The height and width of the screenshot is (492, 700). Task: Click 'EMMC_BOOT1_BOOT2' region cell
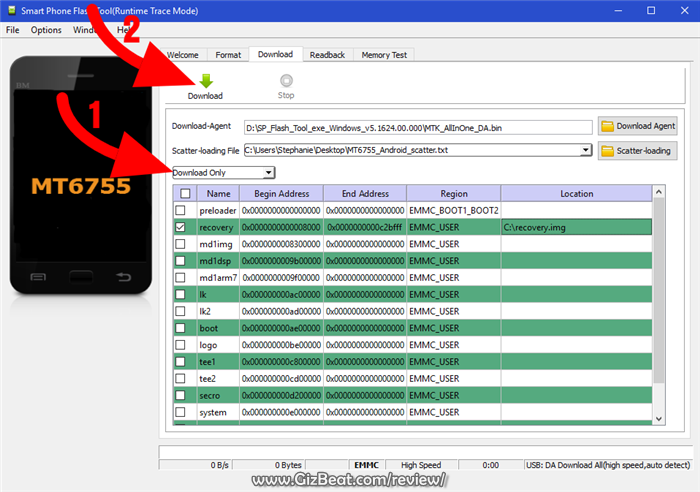[454, 210]
